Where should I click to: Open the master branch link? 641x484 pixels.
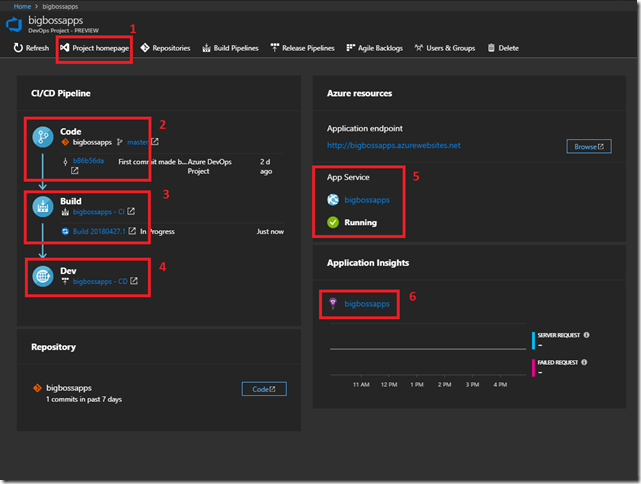(137, 142)
